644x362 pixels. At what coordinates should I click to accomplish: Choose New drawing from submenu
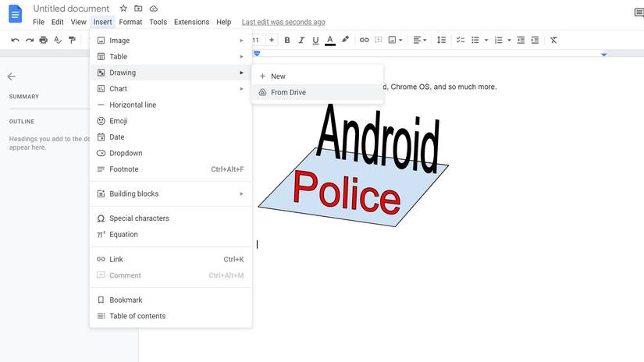pyautogui.click(x=318, y=76)
